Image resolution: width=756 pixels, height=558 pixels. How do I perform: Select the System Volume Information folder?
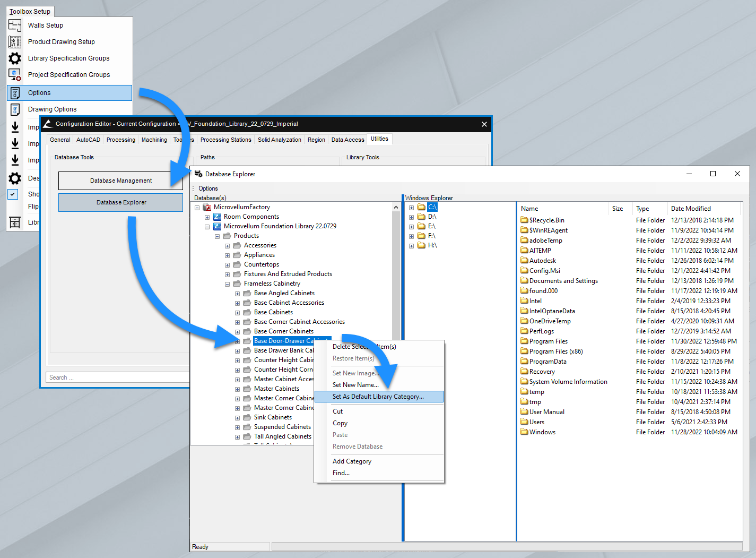(x=568, y=382)
